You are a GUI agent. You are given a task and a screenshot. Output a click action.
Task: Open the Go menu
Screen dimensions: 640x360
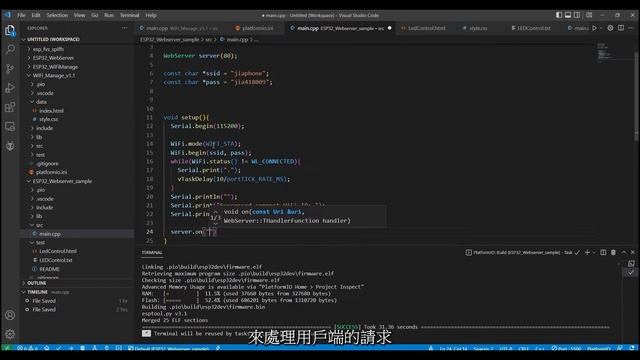pyautogui.click(x=95, y=15)
